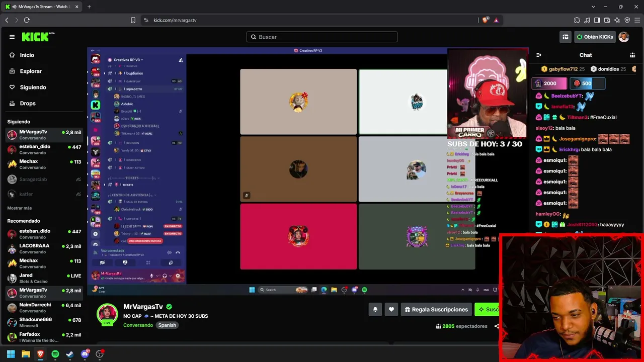Open Brave Shields lion icon
The height and width of the screenshot is (362, 644).
click(485, 20)
